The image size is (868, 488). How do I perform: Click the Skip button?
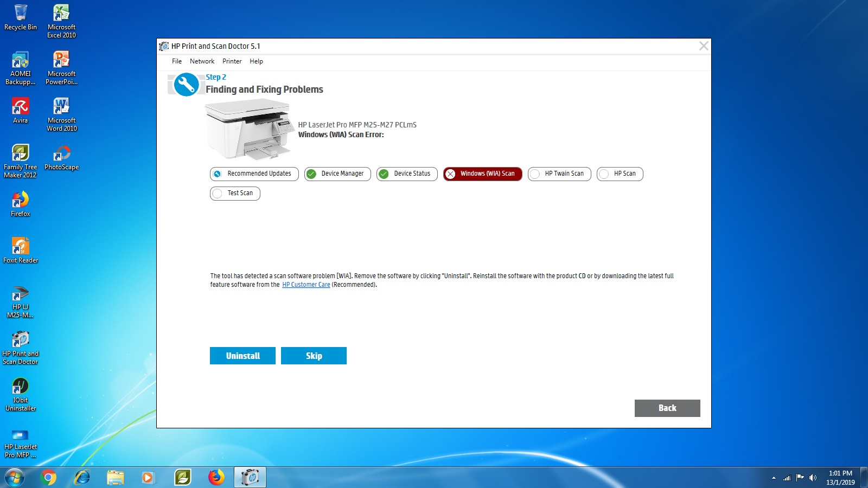[x=314, y=356]
